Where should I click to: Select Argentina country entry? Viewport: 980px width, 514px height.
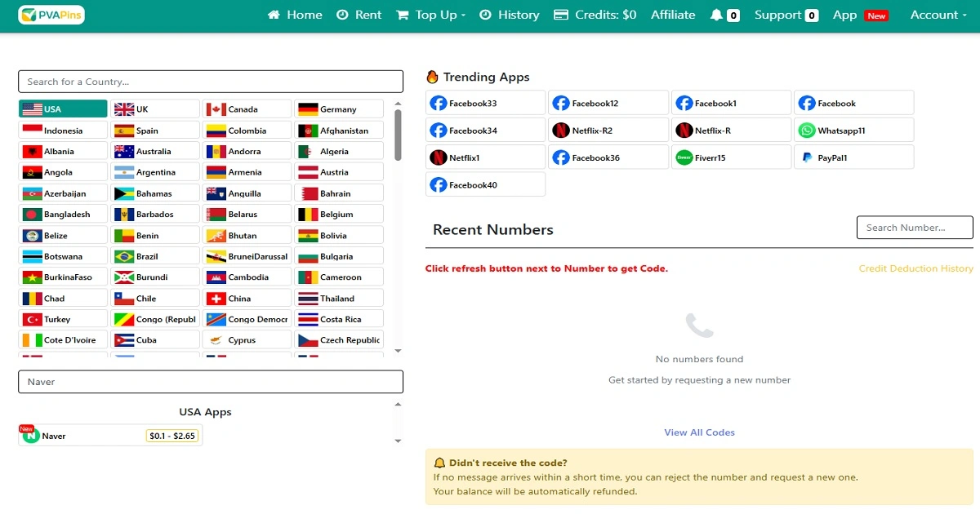tap(155, 172)
